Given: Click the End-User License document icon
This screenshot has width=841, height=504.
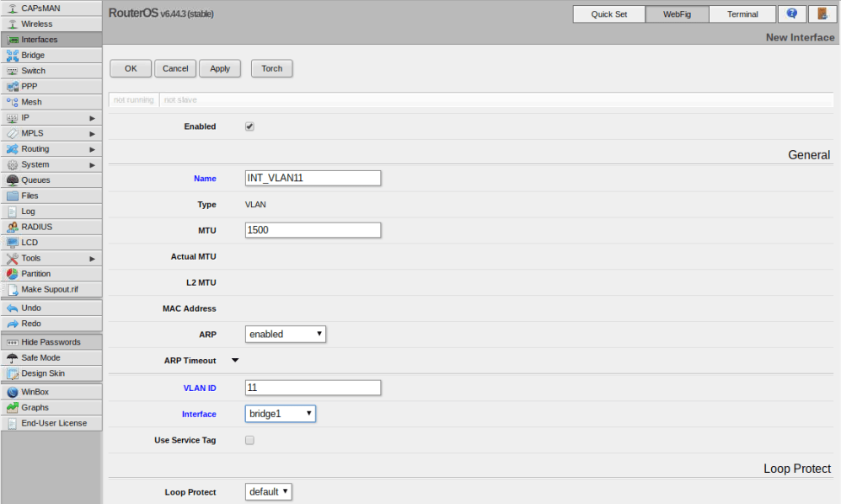Looking at the screenshot, I should tap(13, 424).
